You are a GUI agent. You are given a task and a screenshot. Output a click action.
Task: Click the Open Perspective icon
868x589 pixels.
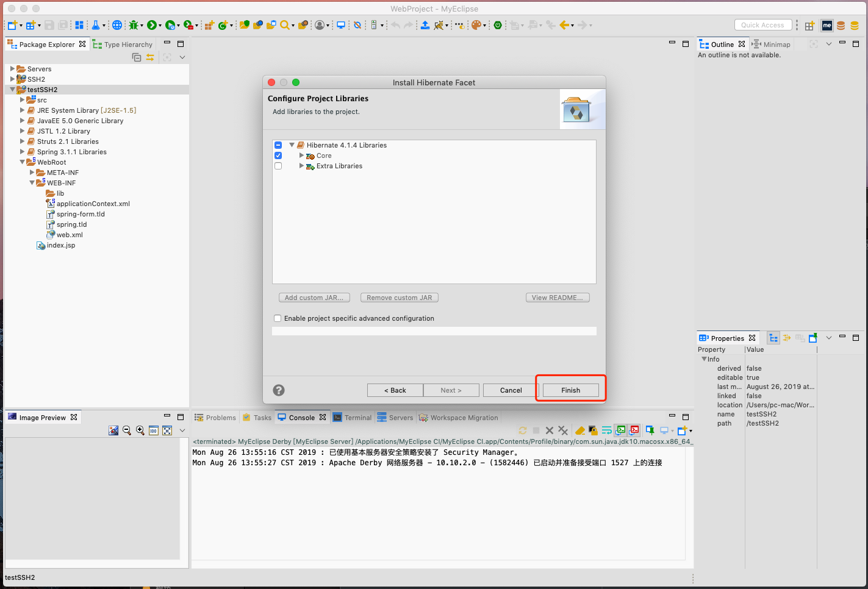[809, 26]
